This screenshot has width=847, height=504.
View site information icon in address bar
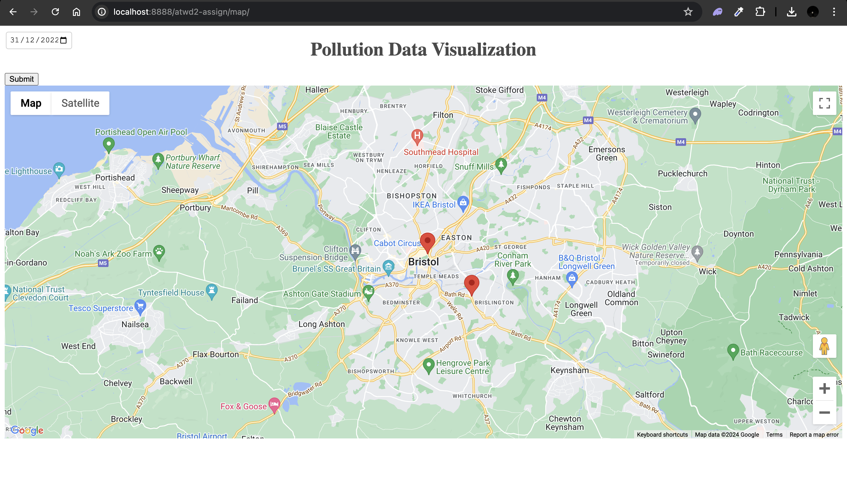[101, 12]
